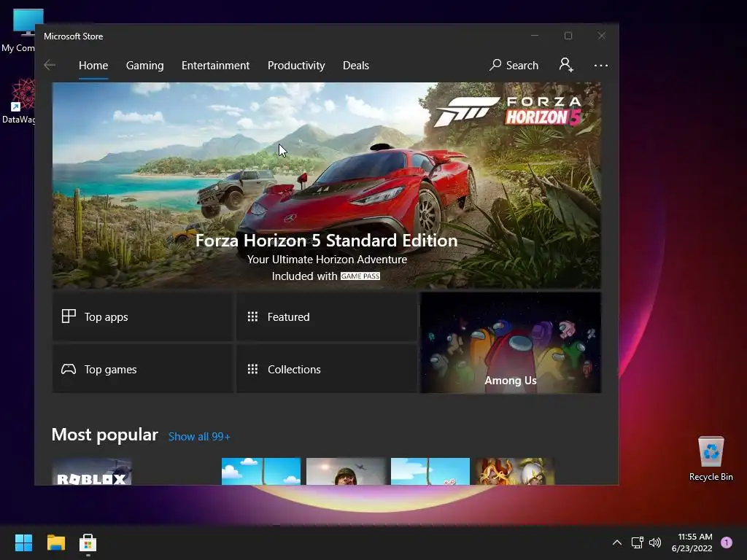Click the Game Pass badge

360,276
